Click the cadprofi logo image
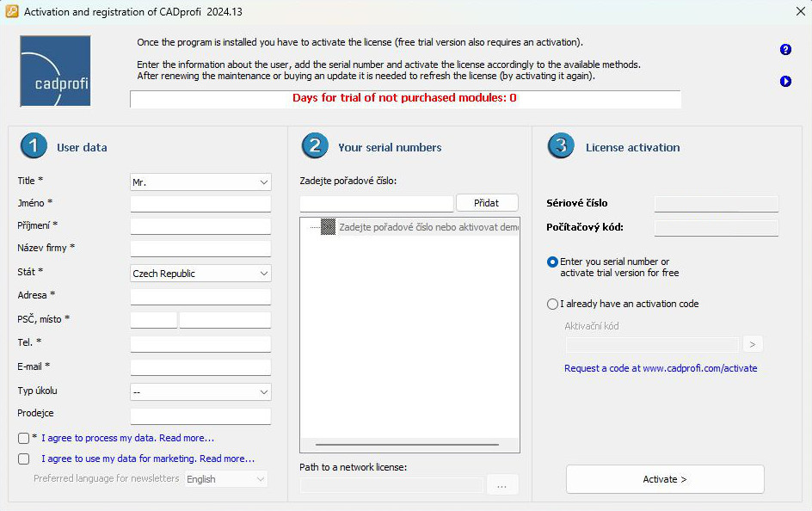812x511 pixels. 55,71
